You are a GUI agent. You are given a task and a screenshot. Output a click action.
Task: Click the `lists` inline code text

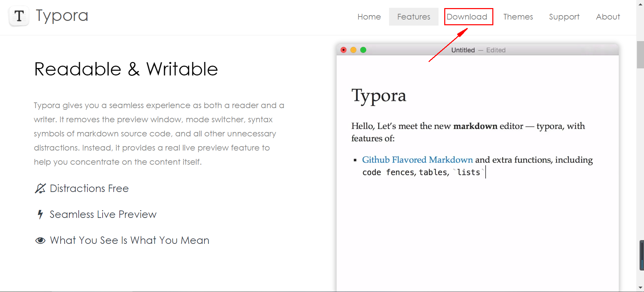[x=468, y=172]
